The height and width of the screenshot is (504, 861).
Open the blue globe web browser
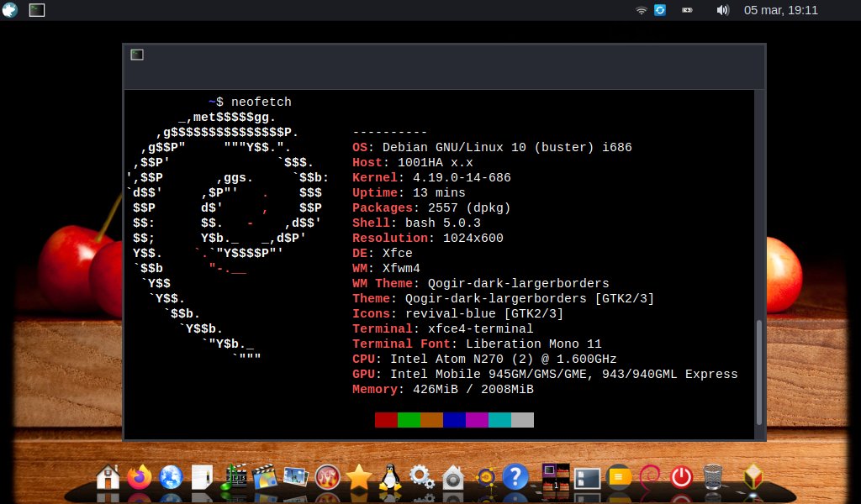(x=171, y=477)
